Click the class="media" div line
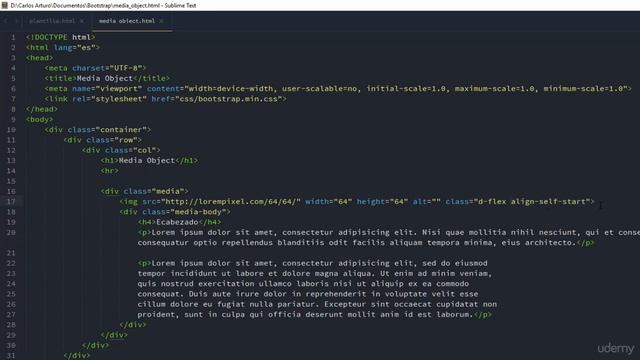640x360 pixels. 144,191
